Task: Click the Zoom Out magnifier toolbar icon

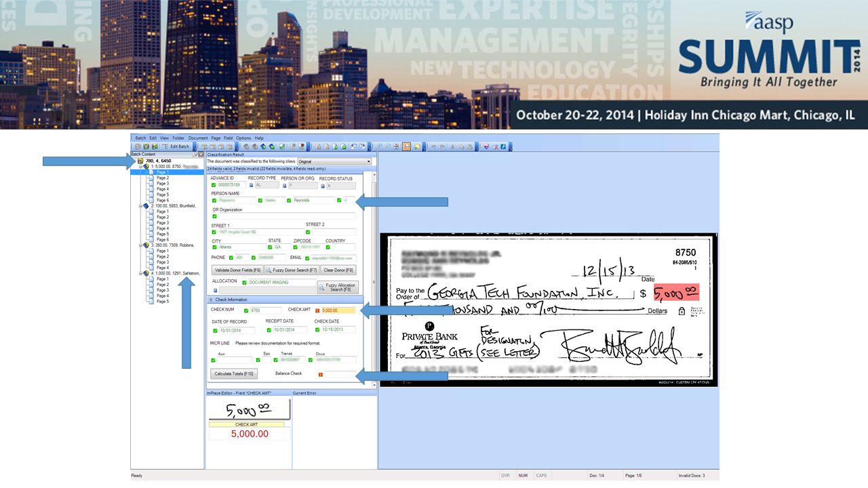Action: click(388, 146)
